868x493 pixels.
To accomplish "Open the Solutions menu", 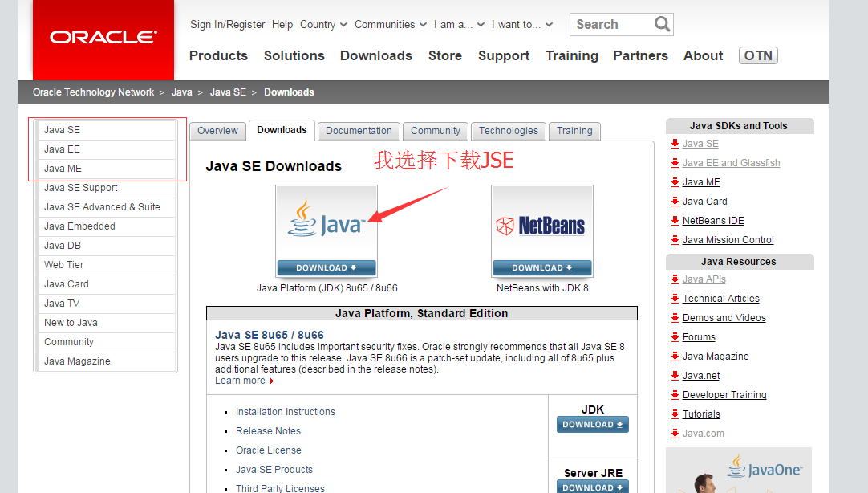I will pyautogui.click(x=294, y=55).
